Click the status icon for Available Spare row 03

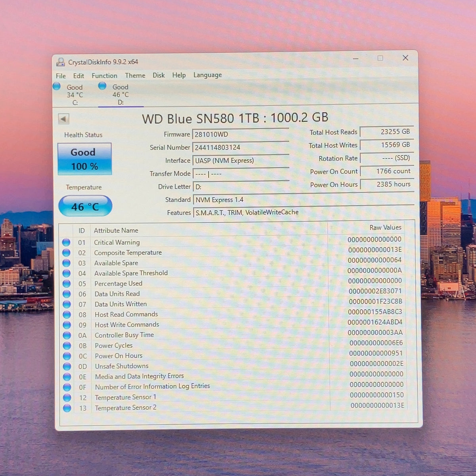[66, 263]
